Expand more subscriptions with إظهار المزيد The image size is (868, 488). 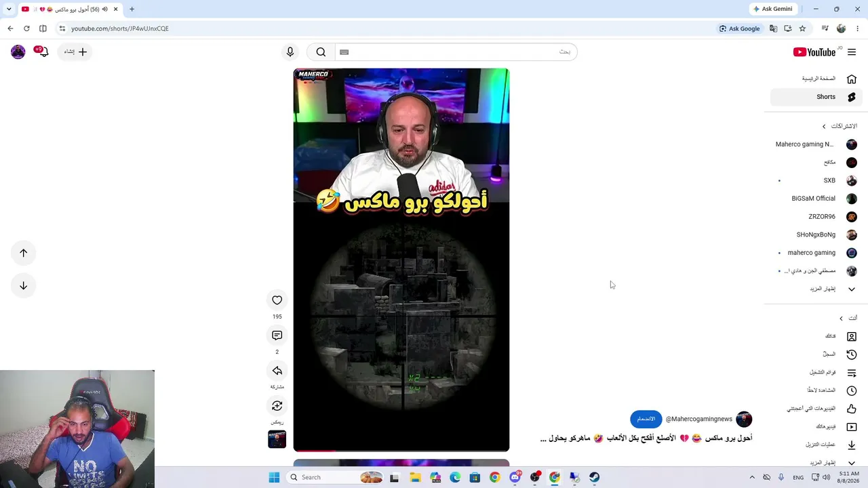tap(816, 289)
